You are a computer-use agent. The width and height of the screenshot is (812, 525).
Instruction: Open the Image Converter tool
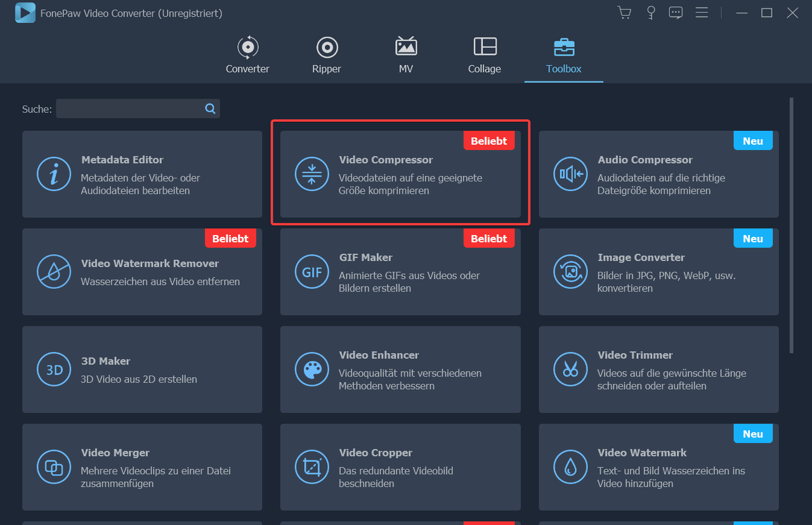click(x=658, y=272)
